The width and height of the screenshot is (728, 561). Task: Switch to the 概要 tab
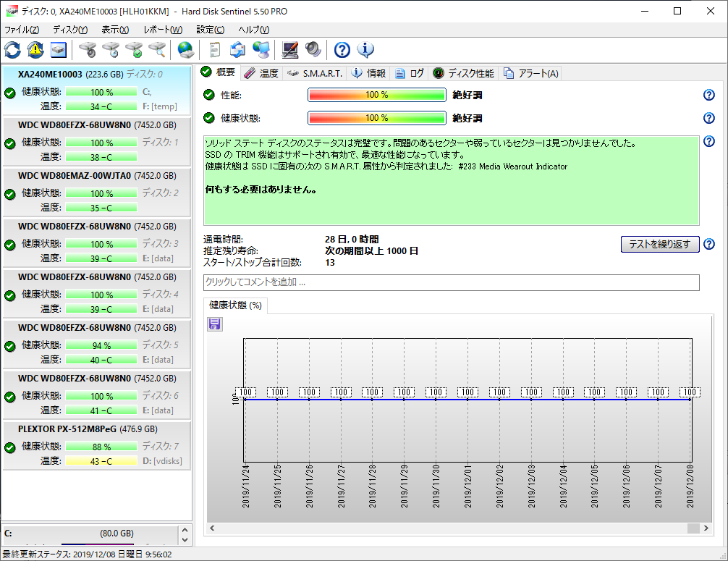[x=219, y=72]
